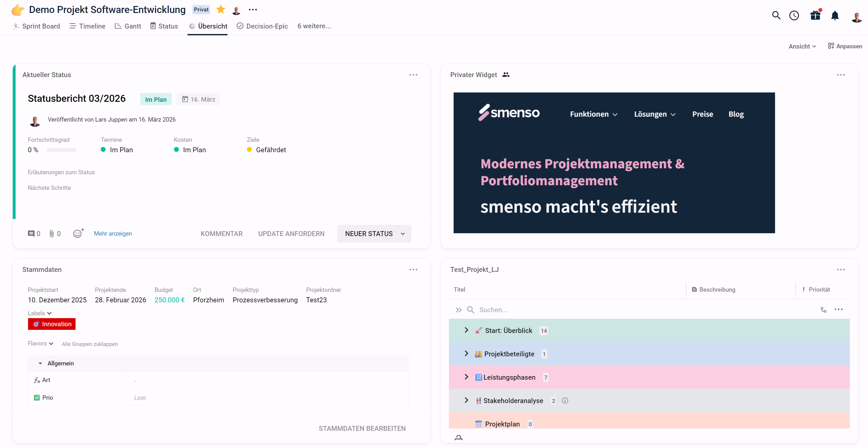This screenshot has height=448, width=868.
Task: Click STAMMDATEN BEARBEITEN
Action: click(362, 429)
